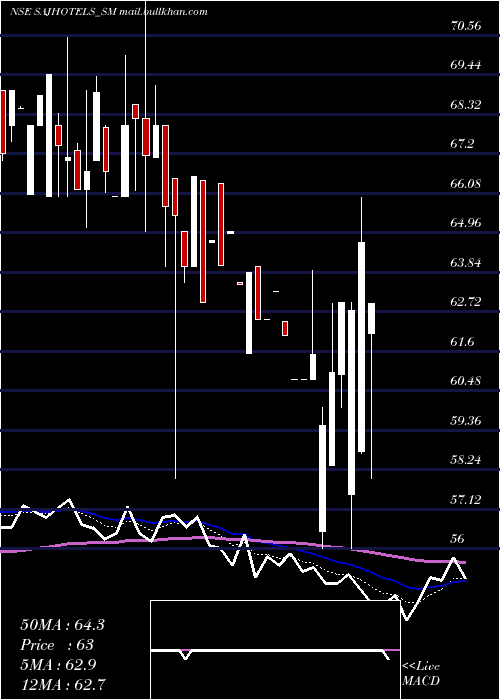This screenshot has height=700, width=500.
Task: Click the 62.72 price axis label
Action: 466,302
